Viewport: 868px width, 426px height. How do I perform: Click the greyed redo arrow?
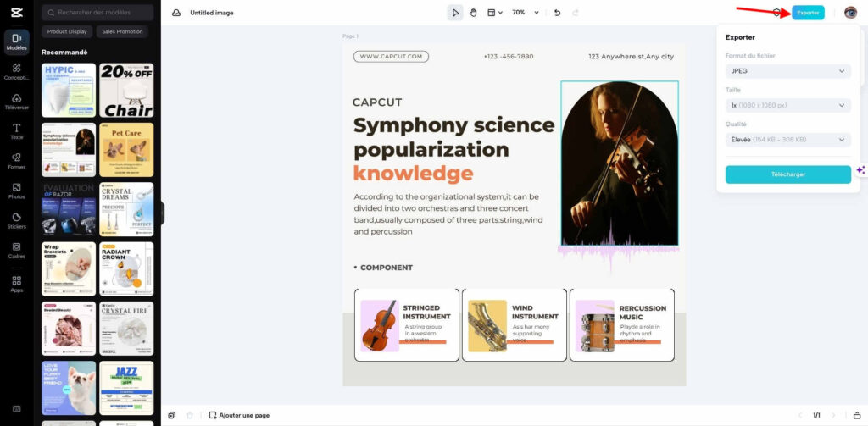[576, 13]
